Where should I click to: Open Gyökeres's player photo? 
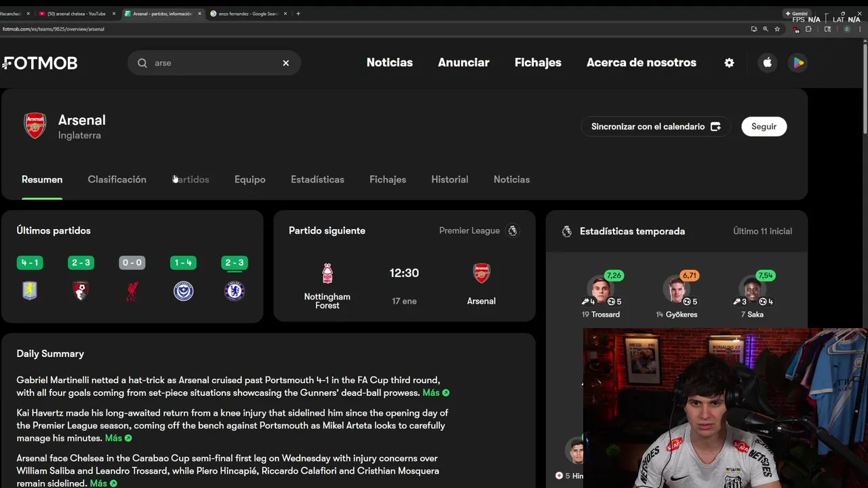676,289
